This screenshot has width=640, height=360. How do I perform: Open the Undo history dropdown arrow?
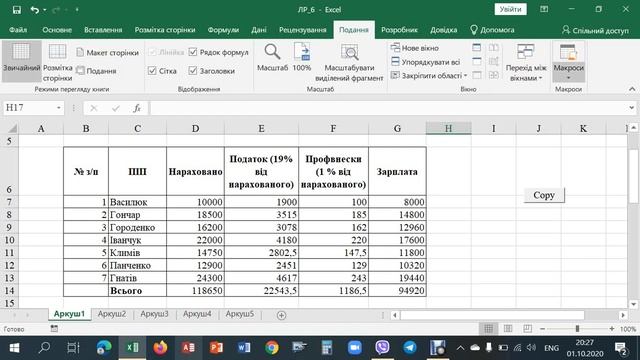[x=44, y=10]
